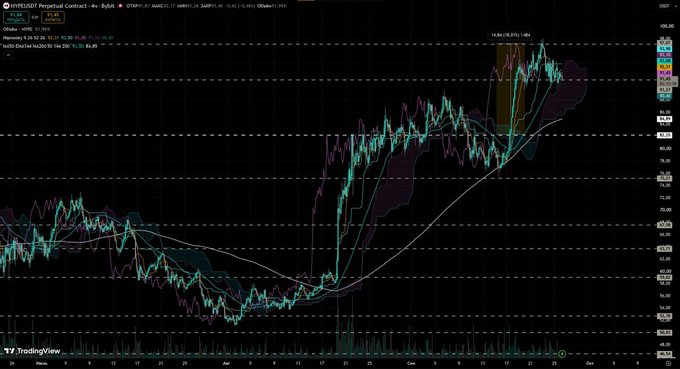Click the HYPEUSDT symbol logo icon
This screenshot has height=369, width=680.
point(7,6)
